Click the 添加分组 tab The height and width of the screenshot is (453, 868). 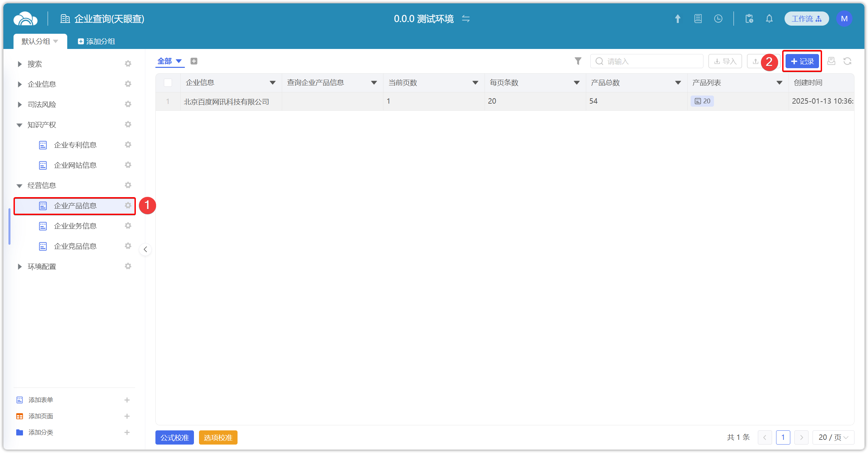coord(96,41)
